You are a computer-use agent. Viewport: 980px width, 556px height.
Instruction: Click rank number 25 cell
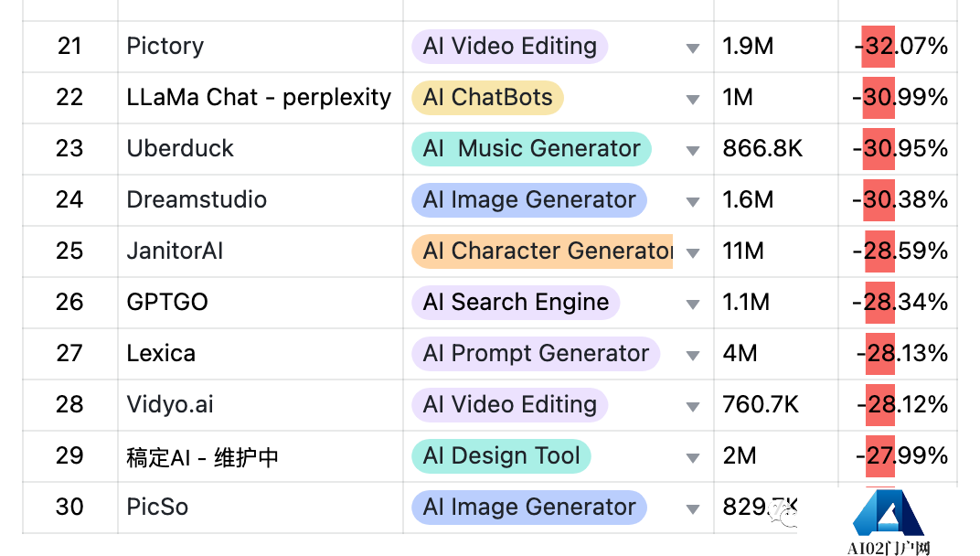coord(70,252)
